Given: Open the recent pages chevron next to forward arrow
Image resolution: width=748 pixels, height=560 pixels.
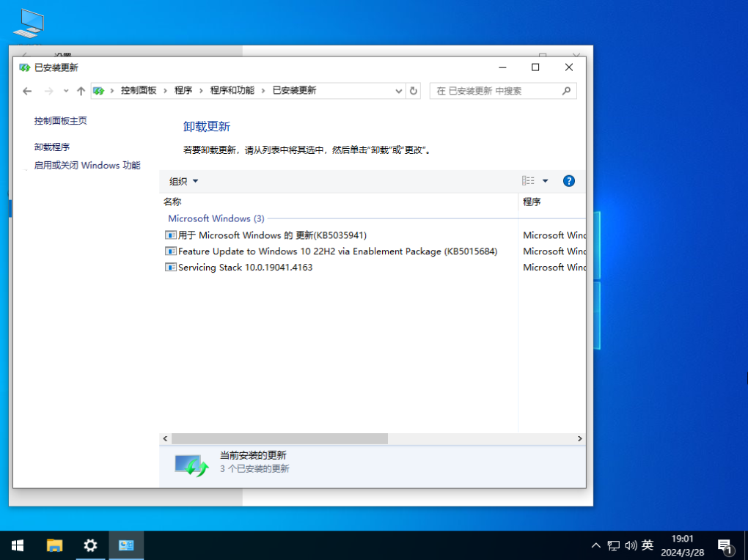Looking at the screenshot, I should coord(66,90).
